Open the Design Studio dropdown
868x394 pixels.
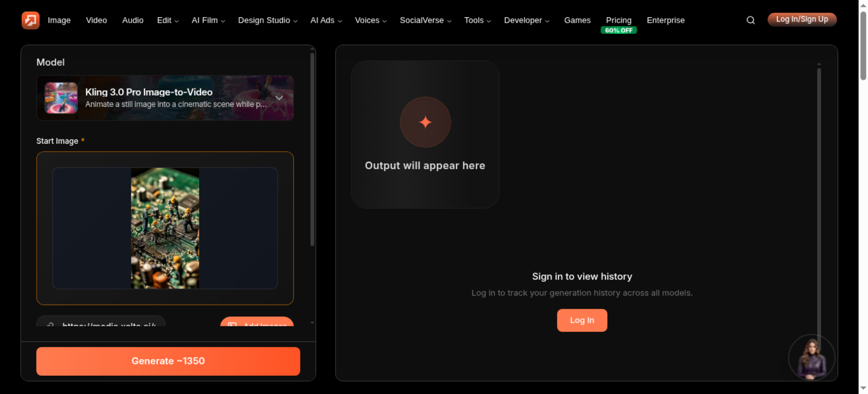[268, 20]
